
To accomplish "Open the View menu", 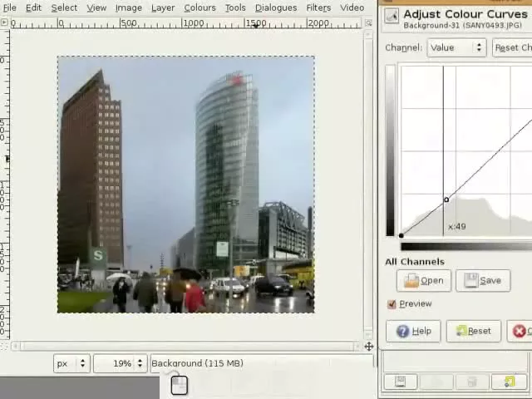I will tap(96, 7).
